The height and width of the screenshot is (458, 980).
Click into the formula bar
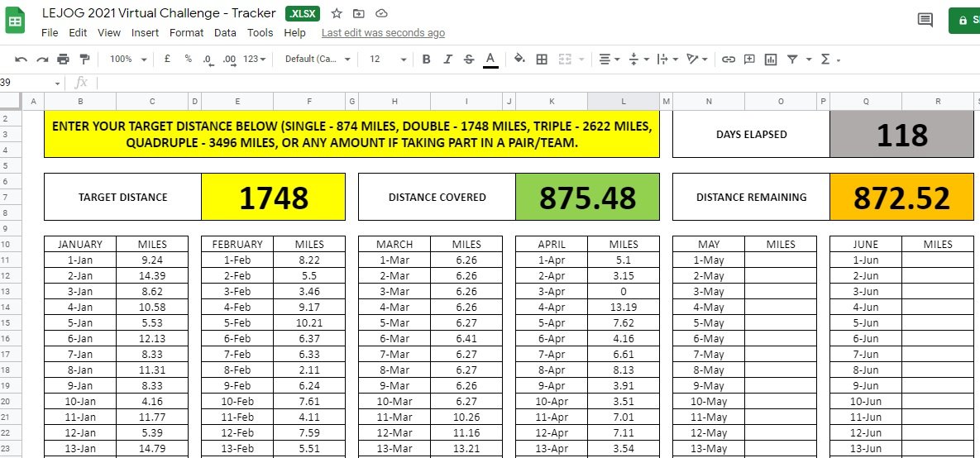(x=538, y=83)
